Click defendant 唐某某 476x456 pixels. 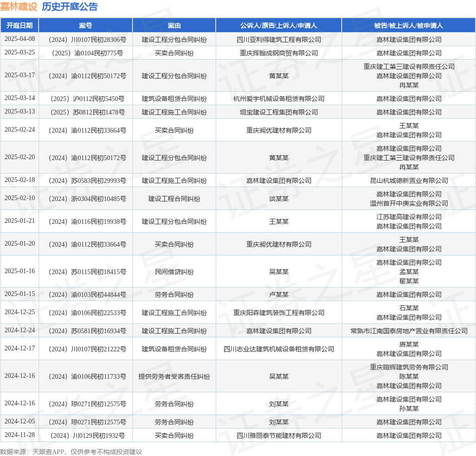point(409,344)
